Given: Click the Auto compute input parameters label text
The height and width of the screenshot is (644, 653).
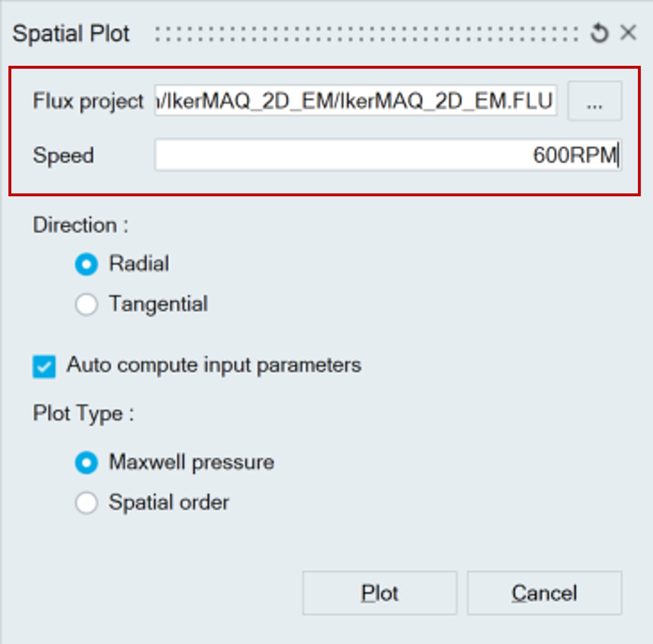Looking at the screenshot, I should (x=214, y=365).
